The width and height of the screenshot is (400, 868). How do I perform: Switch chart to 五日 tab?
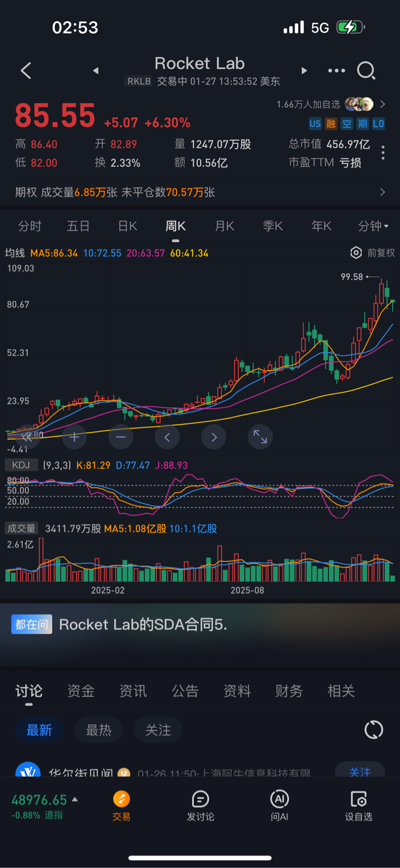78,226
